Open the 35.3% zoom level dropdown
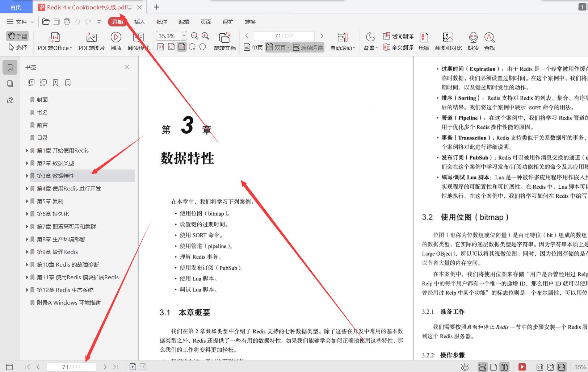This screenshot has width=588, height=372. (x=184, y=35)
